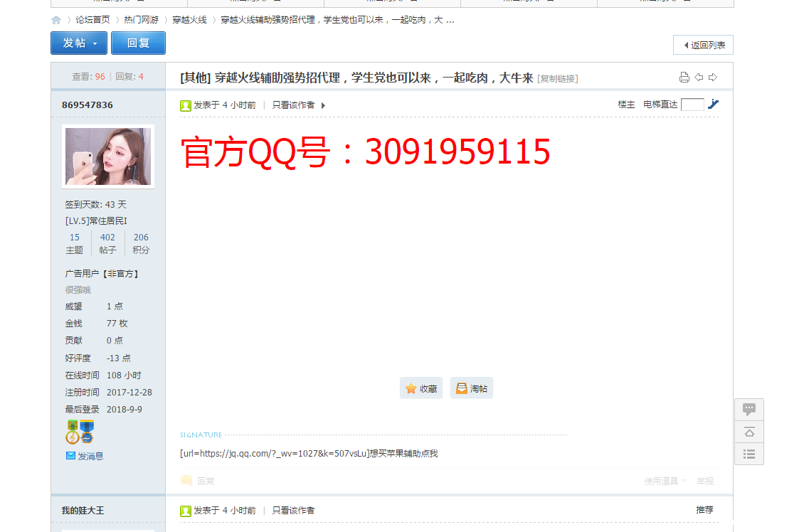Focus the 电梯直达 floor input field

(x=692, y=105)
